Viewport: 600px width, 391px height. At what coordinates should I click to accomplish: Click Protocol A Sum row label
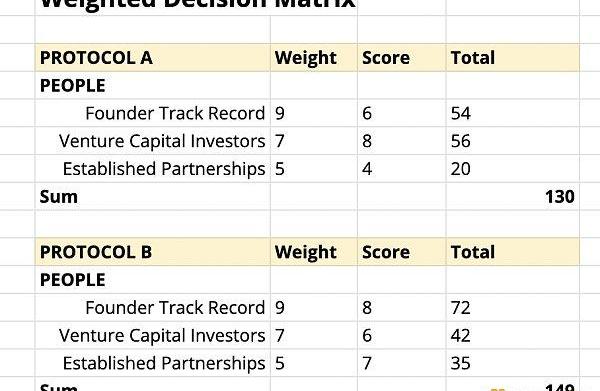click(59, 197)
